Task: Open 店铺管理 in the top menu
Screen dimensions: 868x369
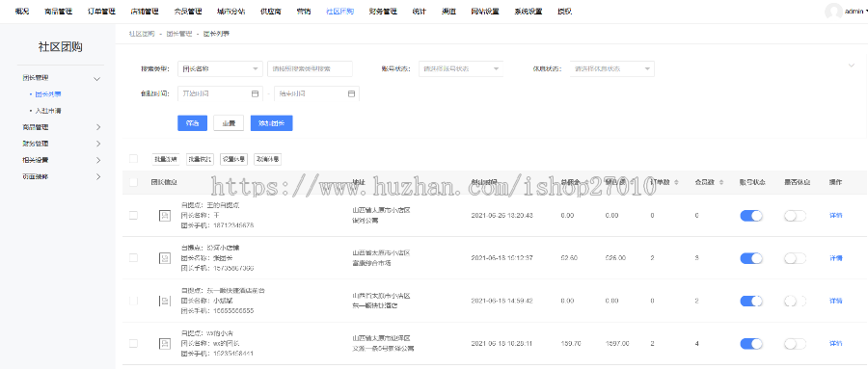Action: coord(145,11)
